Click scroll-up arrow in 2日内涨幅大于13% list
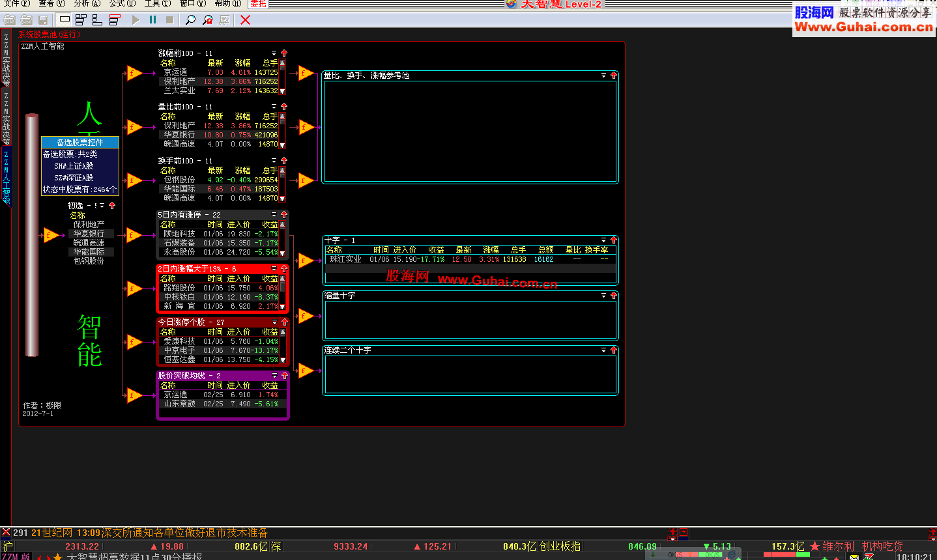This screenshot has height=560, width=937. (x=282, y=279)
